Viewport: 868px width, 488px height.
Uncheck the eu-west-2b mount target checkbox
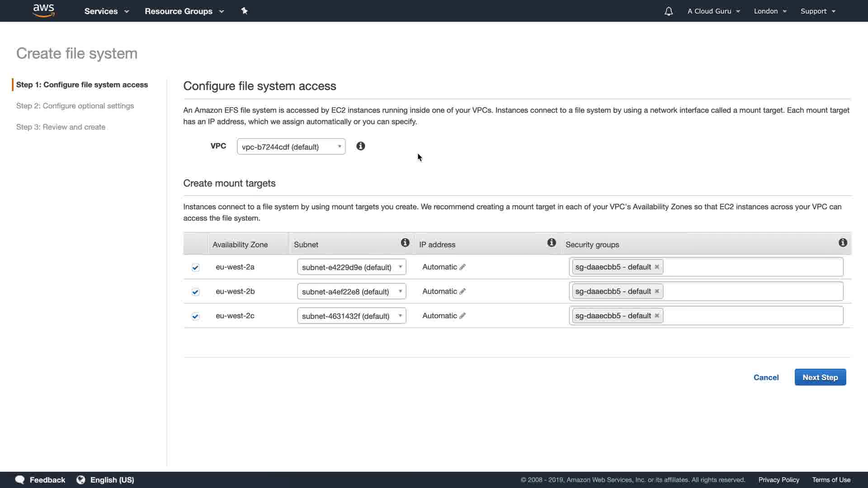[195, 292]
